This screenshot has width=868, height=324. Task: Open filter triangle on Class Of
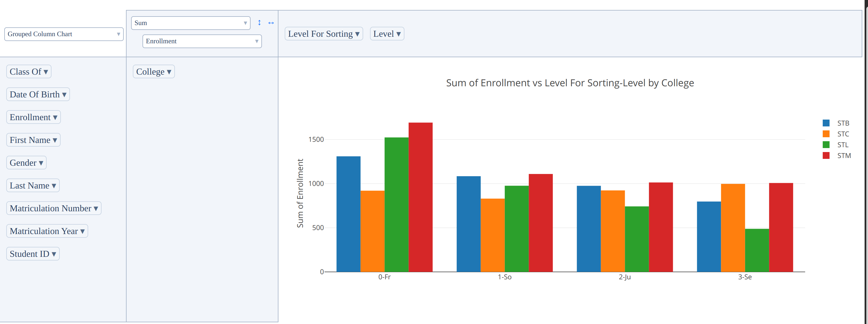46,72
